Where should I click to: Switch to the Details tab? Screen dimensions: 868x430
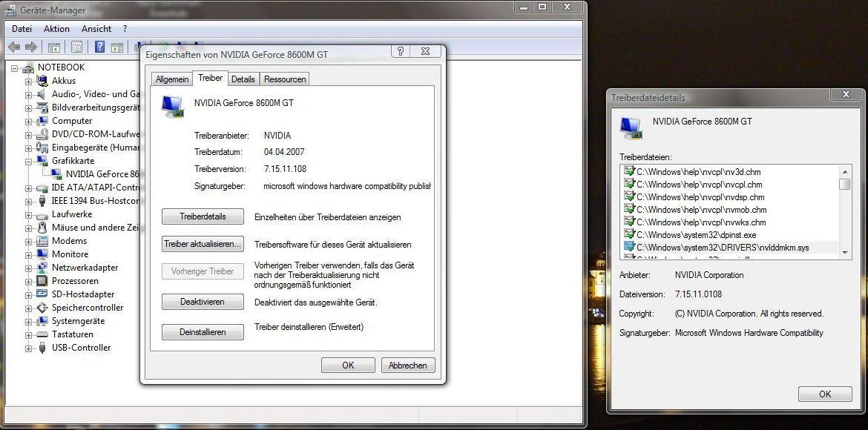tap(243, 79)
